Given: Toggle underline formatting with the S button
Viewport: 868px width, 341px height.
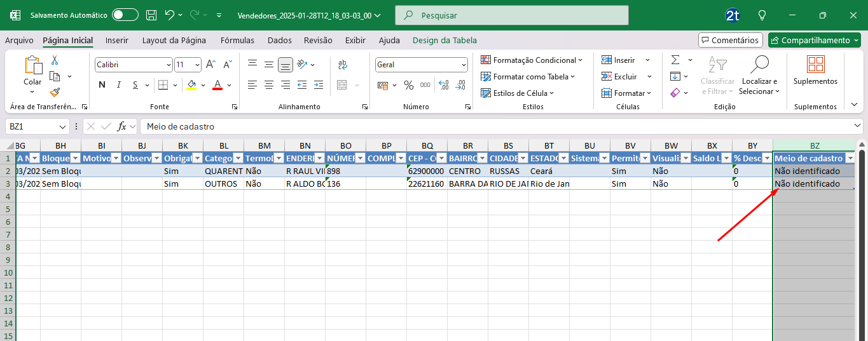Looking at the screenshot, I should click(x=134, y=85).
